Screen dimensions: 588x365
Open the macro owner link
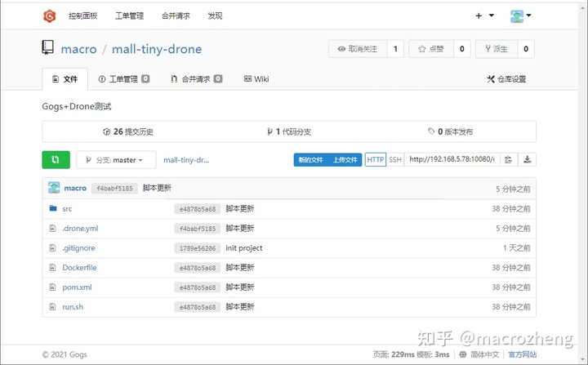click(x=78, y=49)
